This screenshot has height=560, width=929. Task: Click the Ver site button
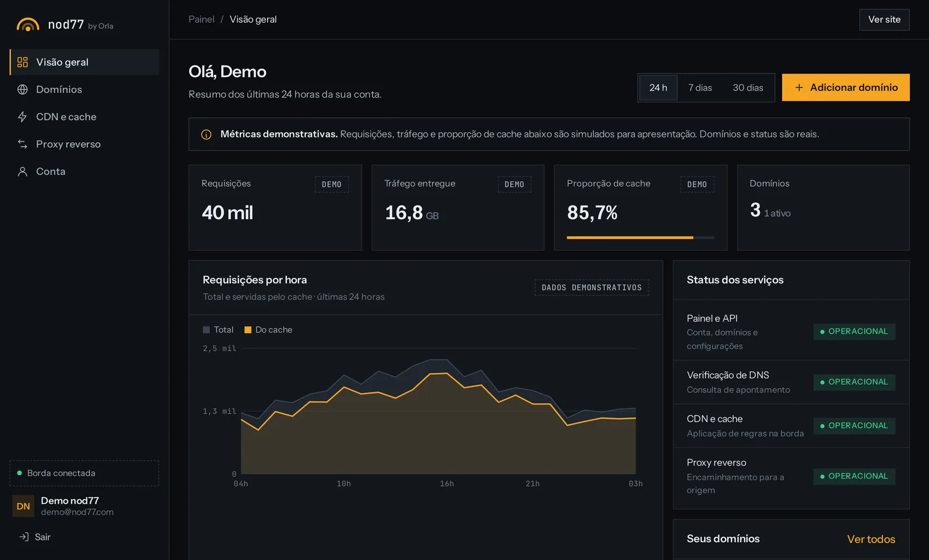pyautogui.click(x=884, y=20)
